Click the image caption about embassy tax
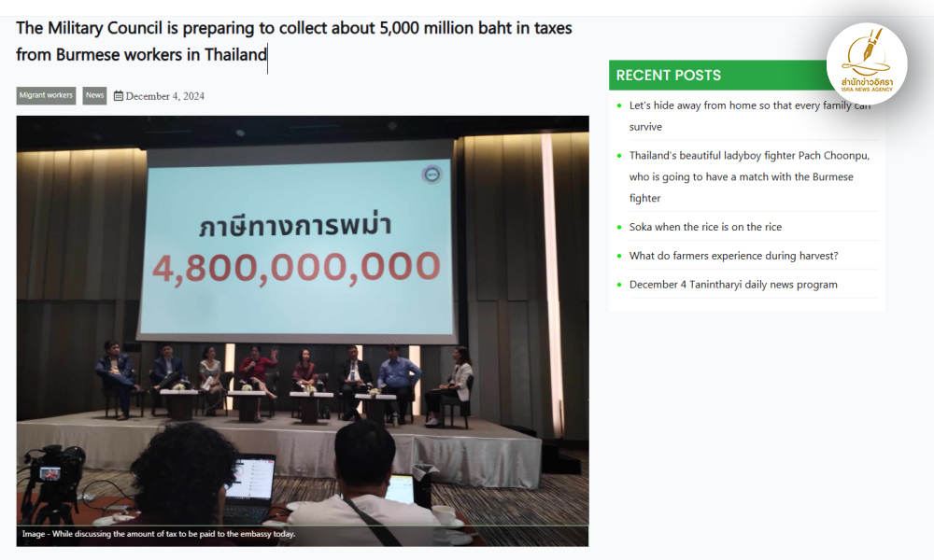Viewport: 934px width, 560px height. [159, 534]
